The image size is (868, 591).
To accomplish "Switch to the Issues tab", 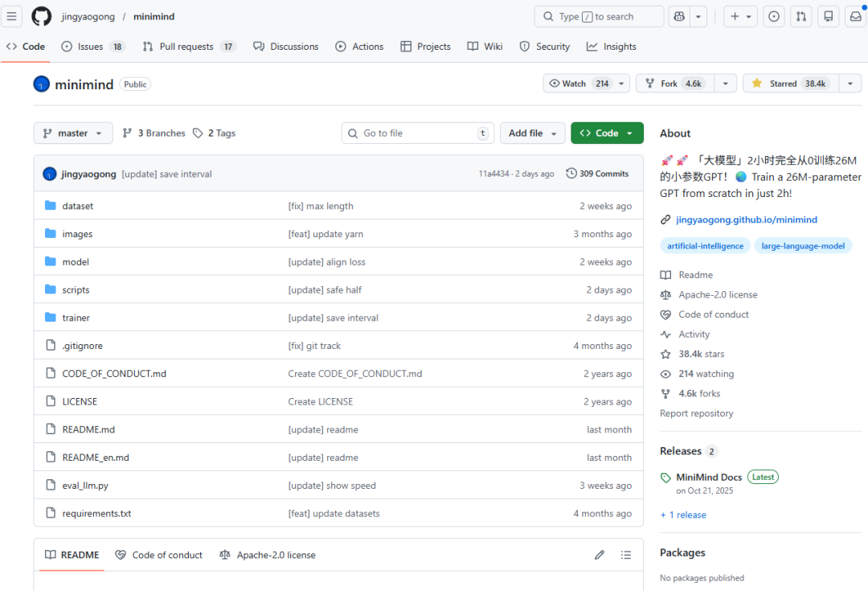I will (93, 47).
